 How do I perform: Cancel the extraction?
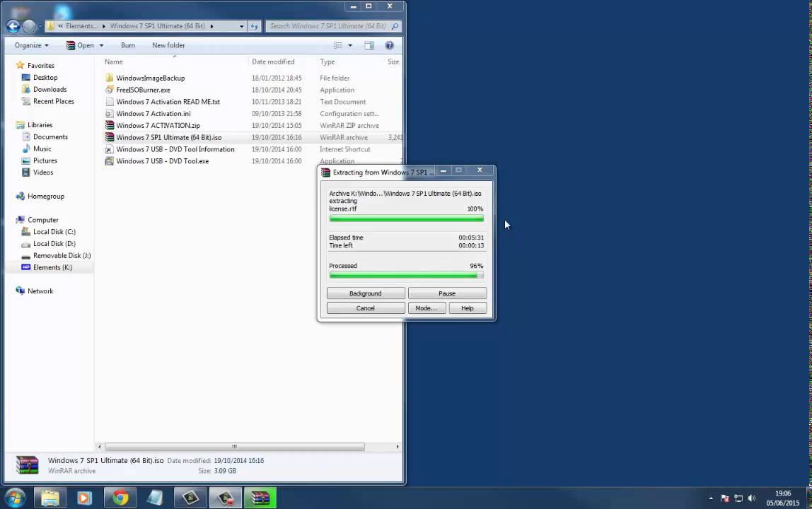click(366, 308)
